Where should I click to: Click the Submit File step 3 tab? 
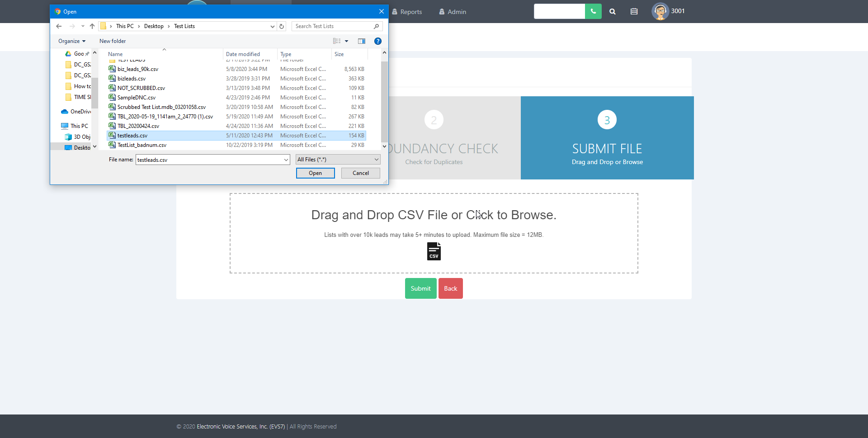tap(607, 138)
